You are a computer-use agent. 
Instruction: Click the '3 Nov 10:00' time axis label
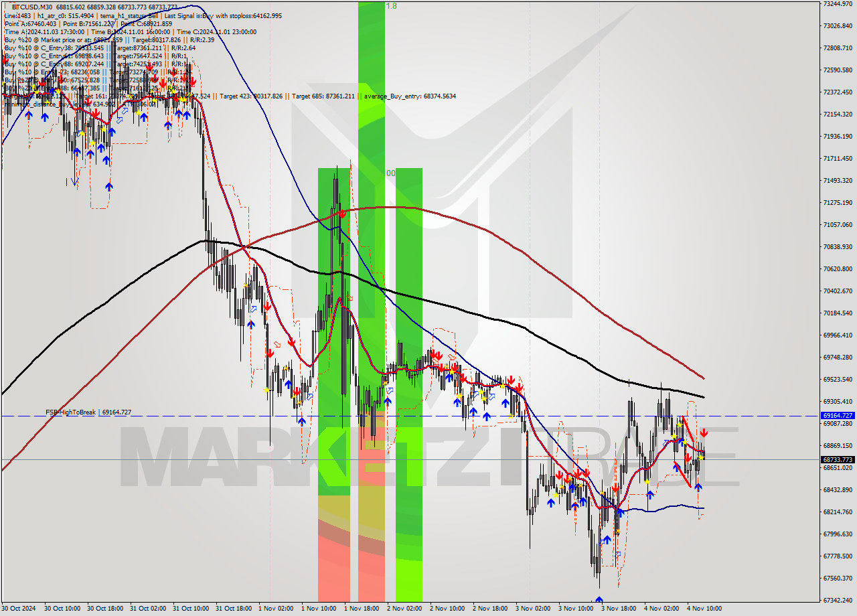point(576,609)
